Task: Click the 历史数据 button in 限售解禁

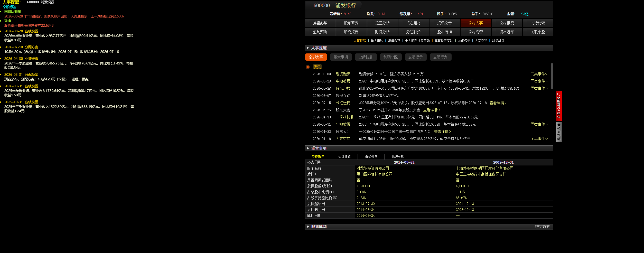Action: point(543,227)
